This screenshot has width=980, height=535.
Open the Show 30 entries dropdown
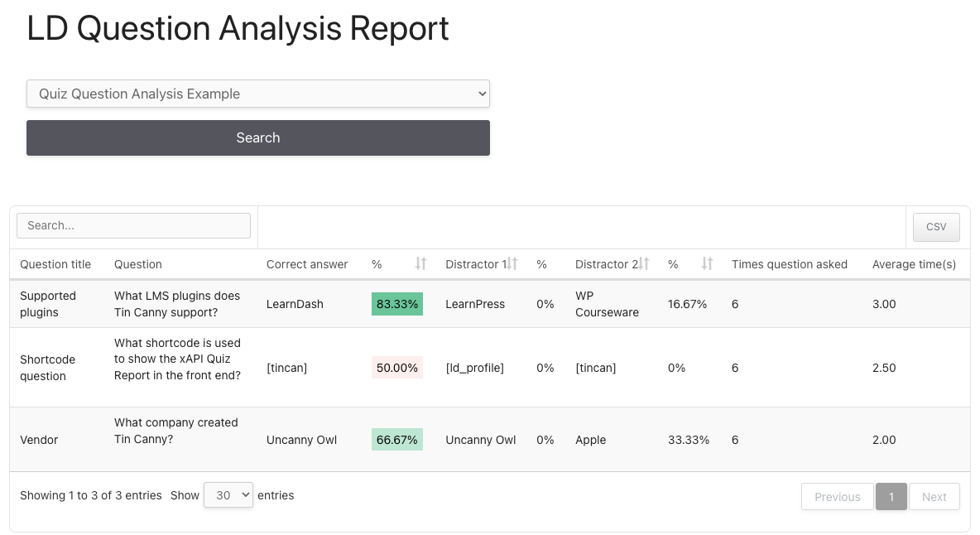(x=228, y=495)
